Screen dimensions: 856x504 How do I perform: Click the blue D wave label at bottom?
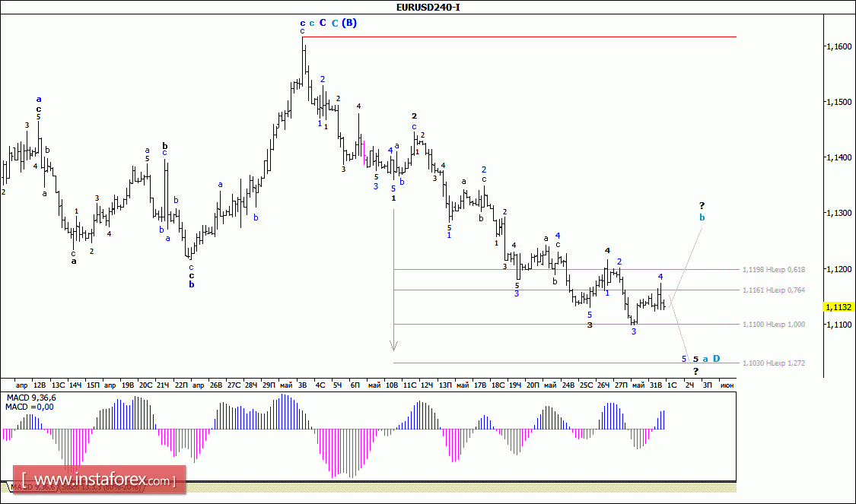716,358
